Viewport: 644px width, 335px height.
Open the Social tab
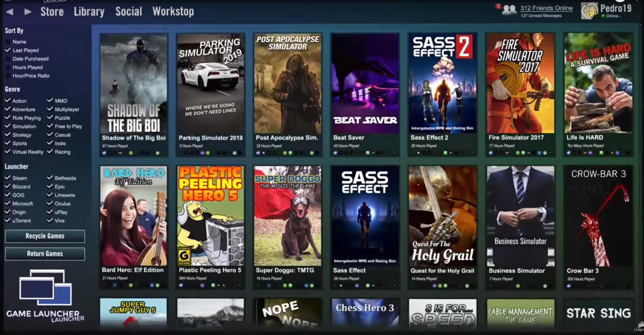pos(128,12)
